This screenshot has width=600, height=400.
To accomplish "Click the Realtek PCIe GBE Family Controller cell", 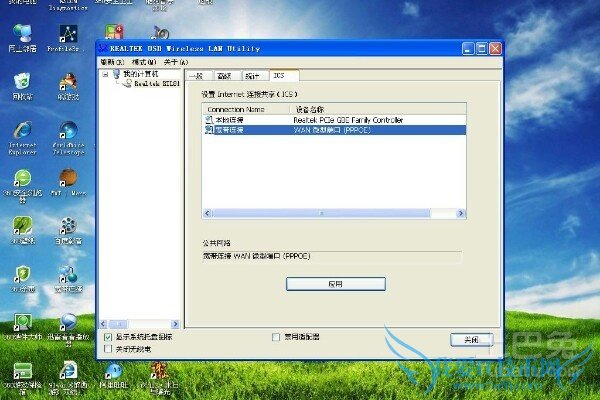I will [x=348, y=120].
